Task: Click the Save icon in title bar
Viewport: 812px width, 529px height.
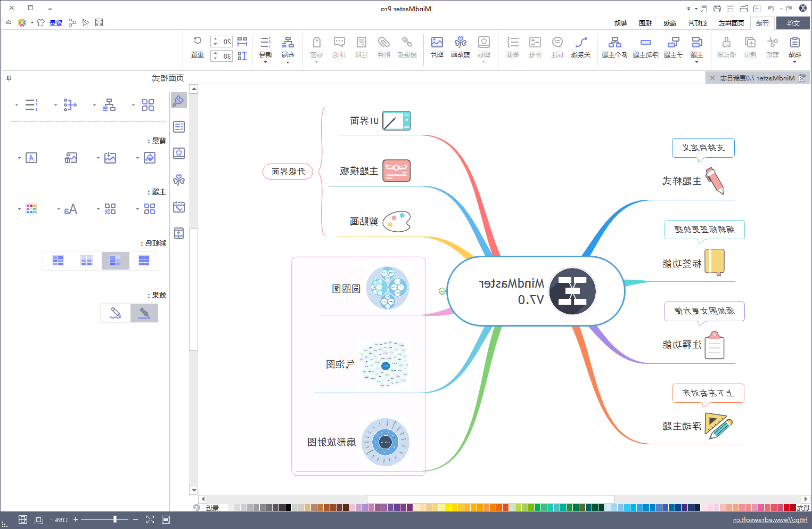Action: tap(731, 9)
